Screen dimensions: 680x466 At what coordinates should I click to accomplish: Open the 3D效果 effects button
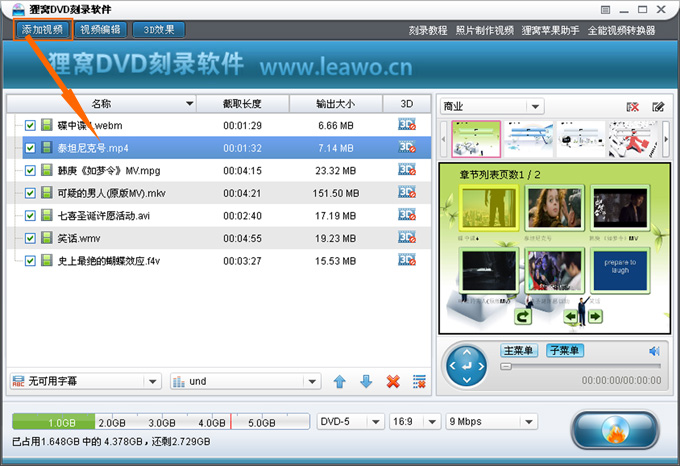tap(159, 29)
